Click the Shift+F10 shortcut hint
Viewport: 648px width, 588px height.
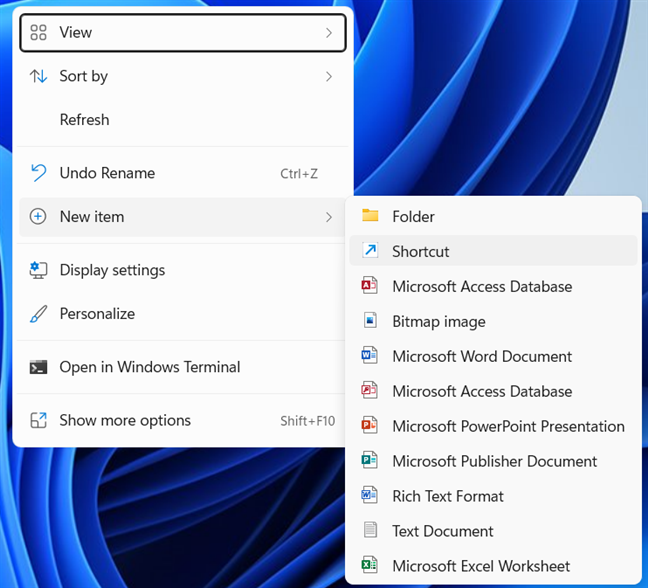pos(307,421)
